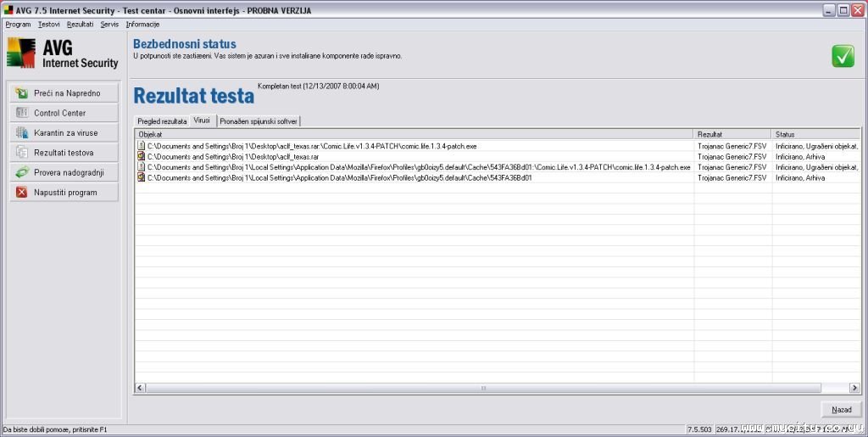Sort by the Objekat column header
Screen dimensions: 868x437
[414, 135]
